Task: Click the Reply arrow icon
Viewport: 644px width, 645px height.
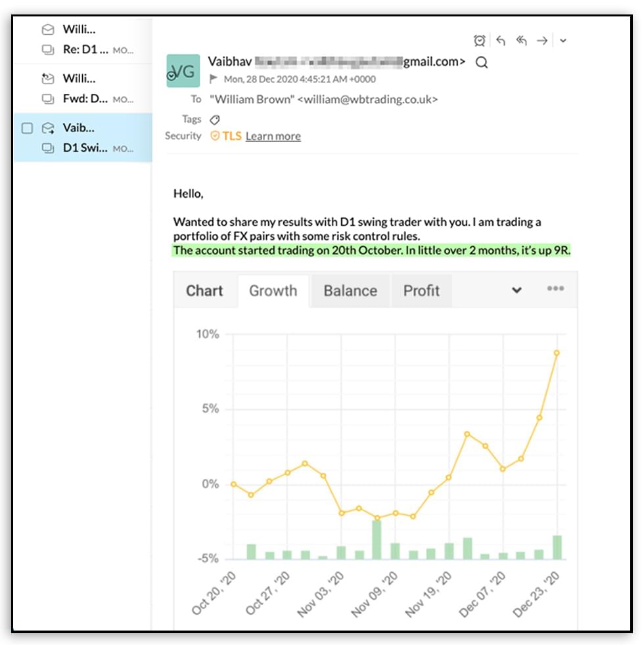Action: click(x=501, y=41)
